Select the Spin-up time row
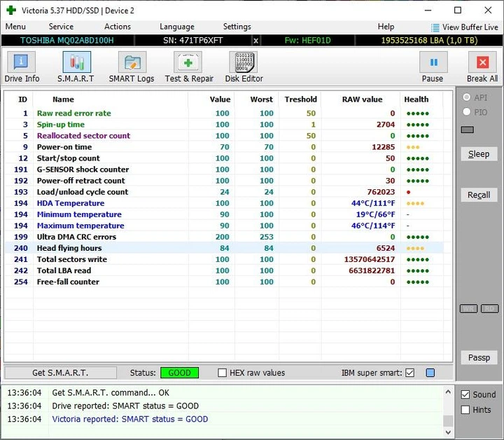 tap(224, 125)
